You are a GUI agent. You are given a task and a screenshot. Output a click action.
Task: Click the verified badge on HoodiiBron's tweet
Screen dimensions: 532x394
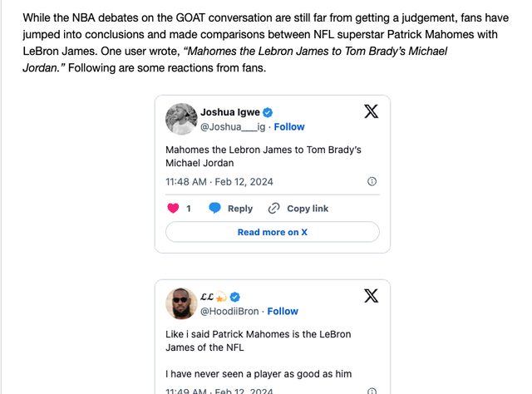(235, 297)
